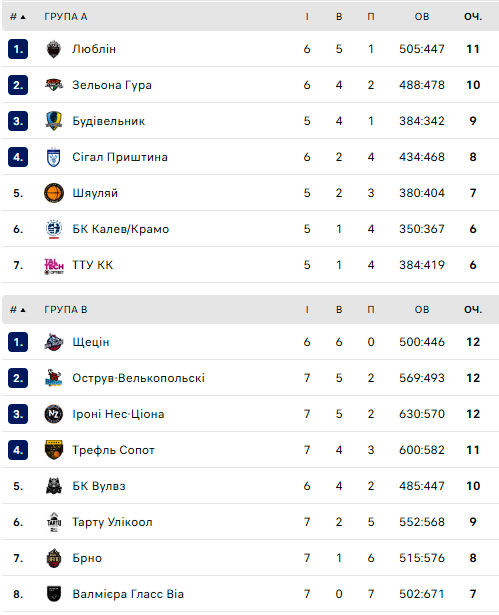Click the Трефль Сопот crest icon
The width and height of the screenshot is (499, 615).
pos(54,450)
